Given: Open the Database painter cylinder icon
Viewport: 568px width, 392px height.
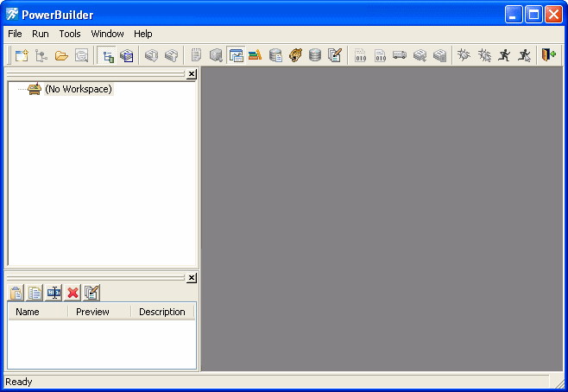Looking at the screenshot, I should click(315, 55).
